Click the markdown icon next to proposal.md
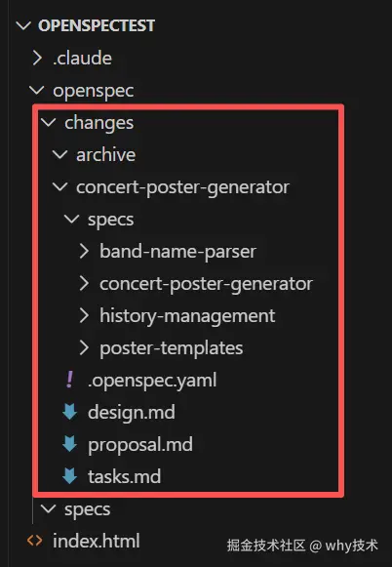The width and height of the screenshot is (392, 567). 70,444
